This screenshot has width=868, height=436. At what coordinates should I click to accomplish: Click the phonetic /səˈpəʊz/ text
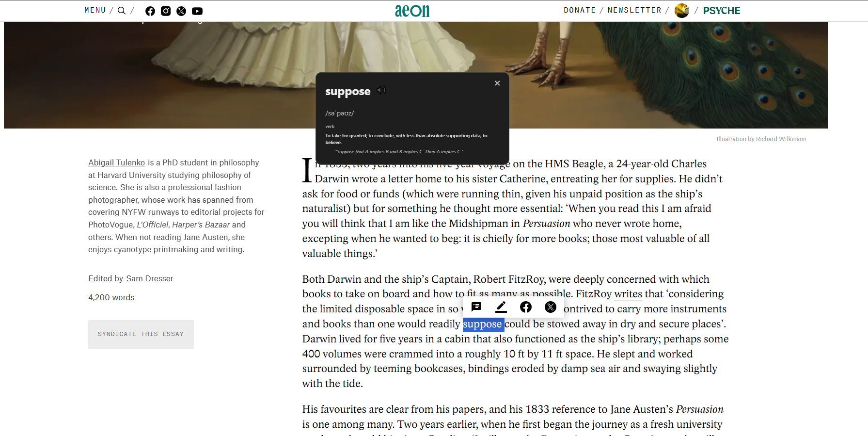pos(340,113)
